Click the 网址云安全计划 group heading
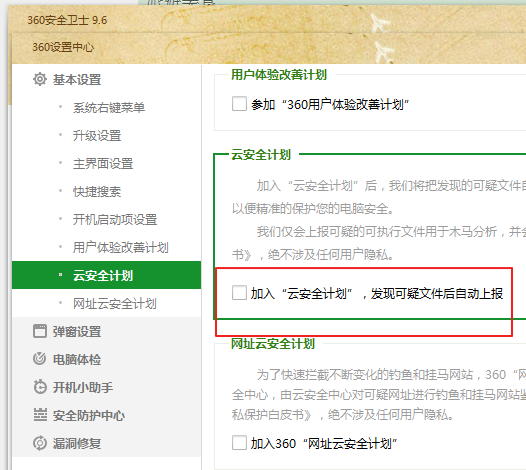 point(273,344)
